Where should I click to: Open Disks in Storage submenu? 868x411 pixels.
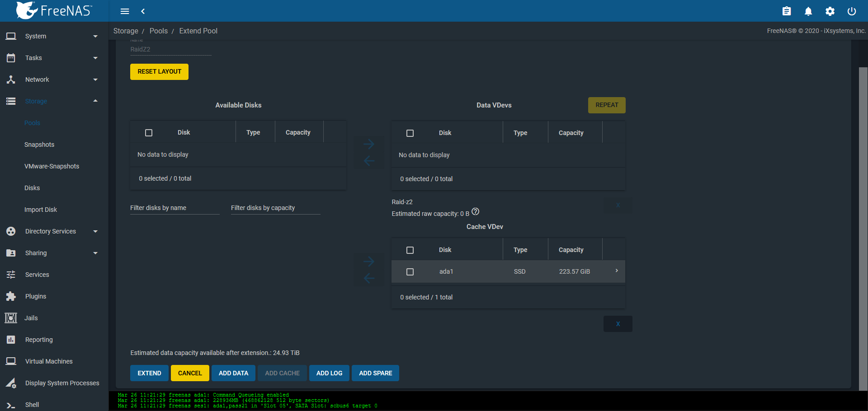[32, 188]
